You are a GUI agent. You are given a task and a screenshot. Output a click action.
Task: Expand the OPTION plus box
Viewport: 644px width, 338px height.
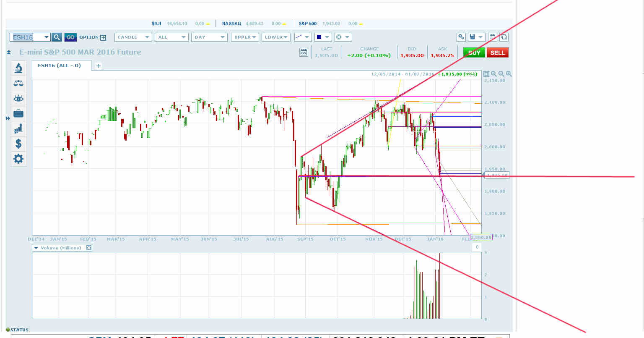(103, 37)
